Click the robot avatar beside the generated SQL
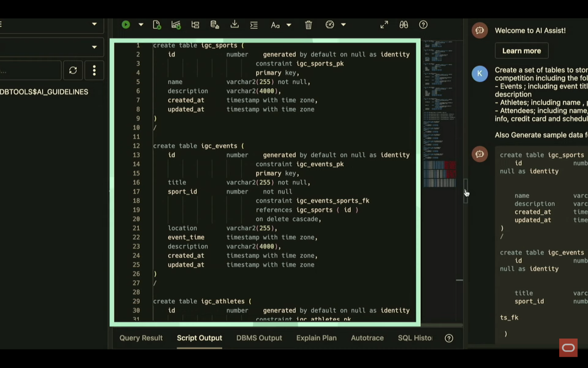Screen dimensions: 588x368 (480, 154)
